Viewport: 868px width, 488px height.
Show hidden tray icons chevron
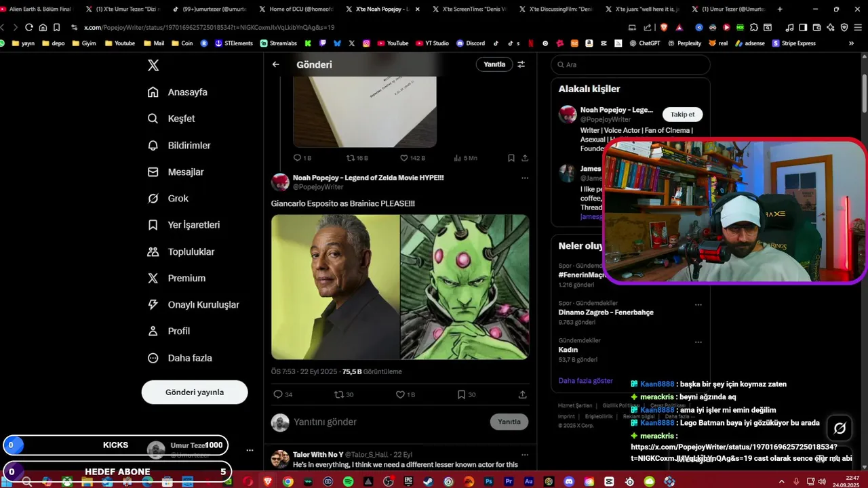point(781,482)
